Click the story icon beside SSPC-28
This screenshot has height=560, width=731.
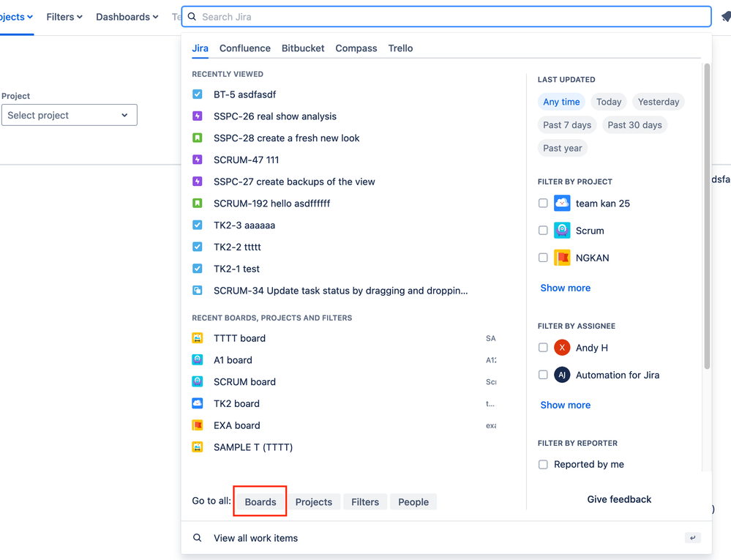[198, 138]
